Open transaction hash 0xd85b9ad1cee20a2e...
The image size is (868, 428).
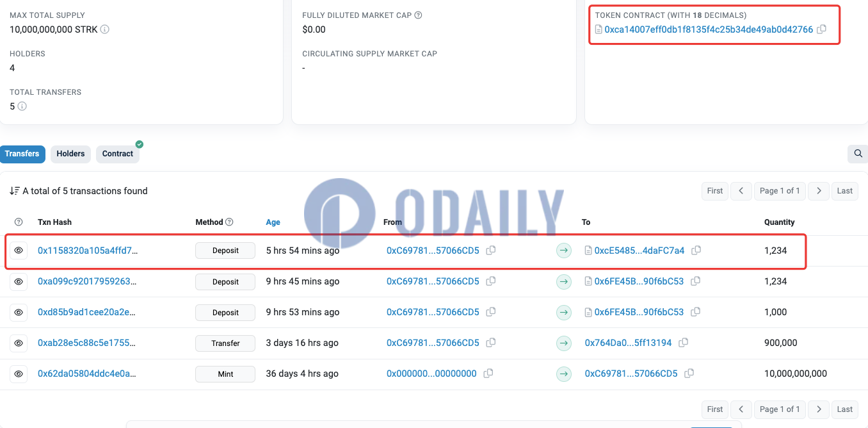(x=87, y=312)
